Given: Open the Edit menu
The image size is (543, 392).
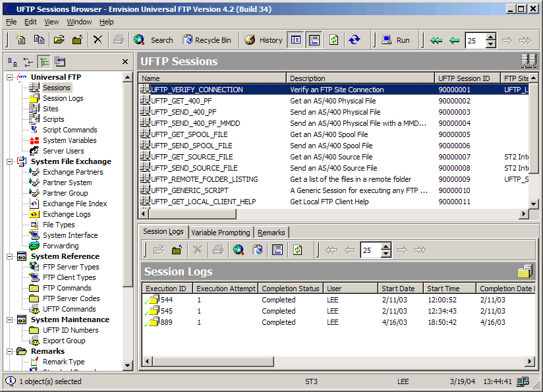Looking at the screenshot, I should pyautogui.click(x=30, y=22).
